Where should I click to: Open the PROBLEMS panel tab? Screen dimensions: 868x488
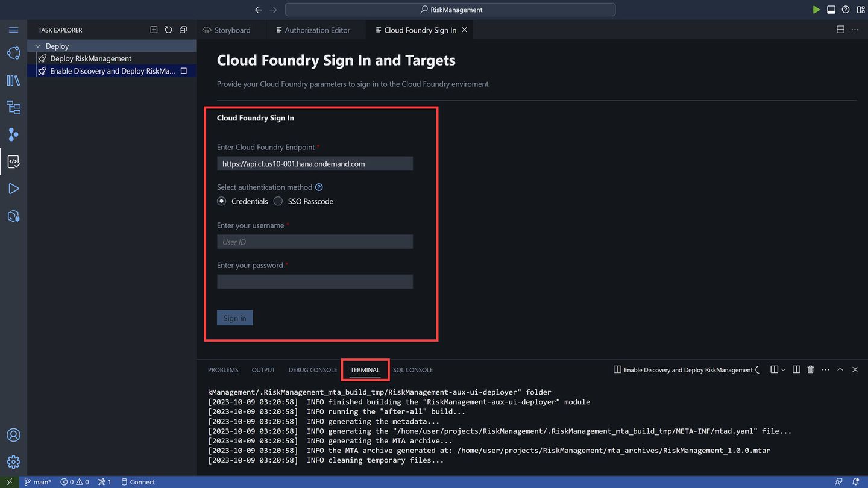tap(223, 370)
